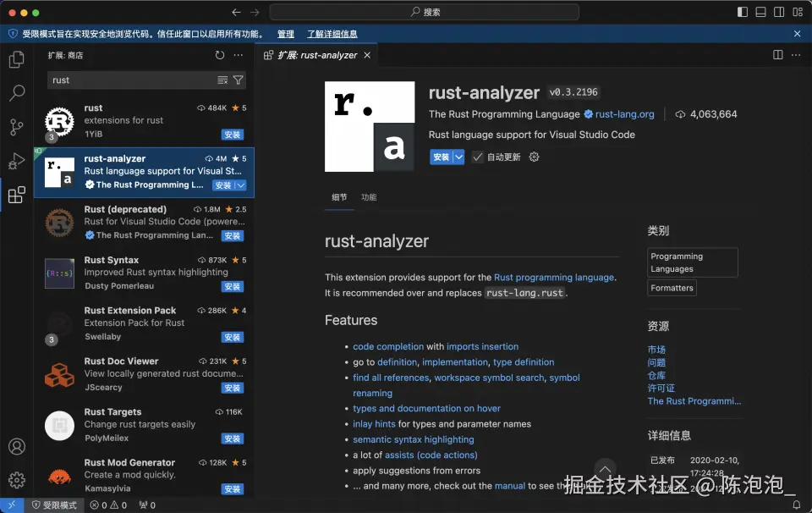This screenshot has height=513, width=812.
Task: Go back with the navigation arrow
Action: (237, 12)
